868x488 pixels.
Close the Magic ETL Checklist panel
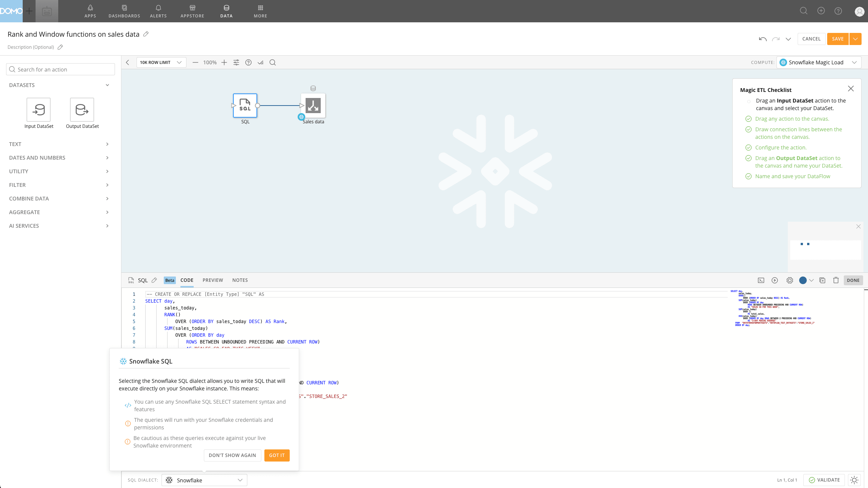(x=851, y=89)
